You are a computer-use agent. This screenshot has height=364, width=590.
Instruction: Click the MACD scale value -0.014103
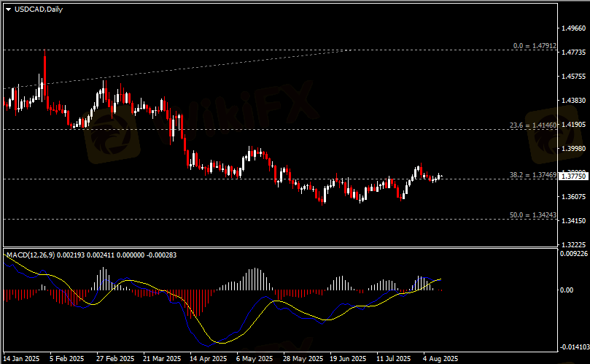tap(574, 347)
